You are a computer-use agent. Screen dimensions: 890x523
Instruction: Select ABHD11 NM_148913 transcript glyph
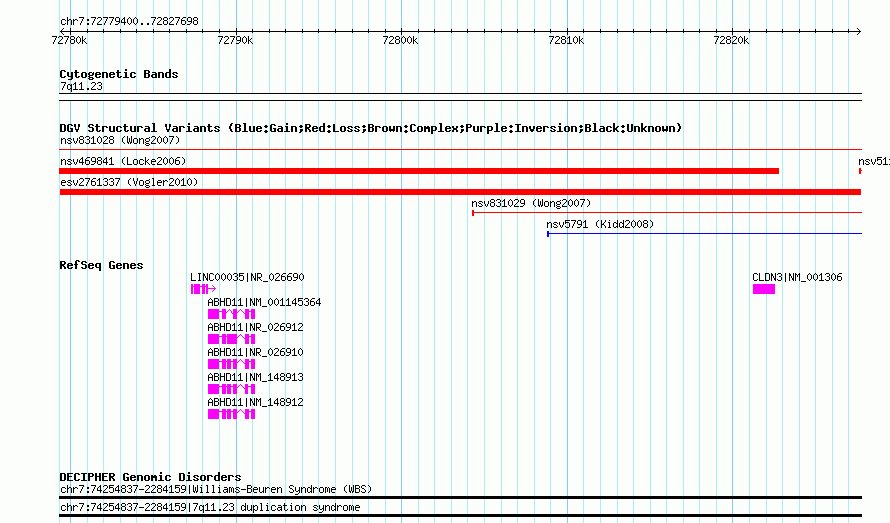tap(232, 389)
